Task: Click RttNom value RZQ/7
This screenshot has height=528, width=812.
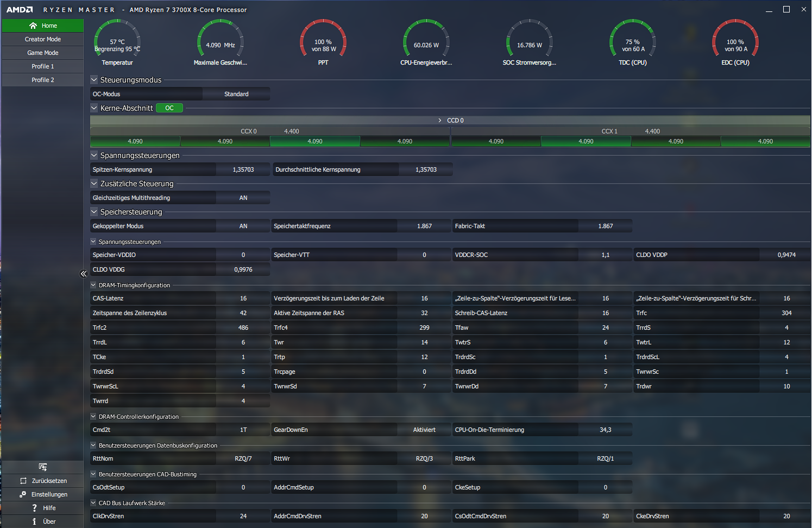Action: point(243,458)
